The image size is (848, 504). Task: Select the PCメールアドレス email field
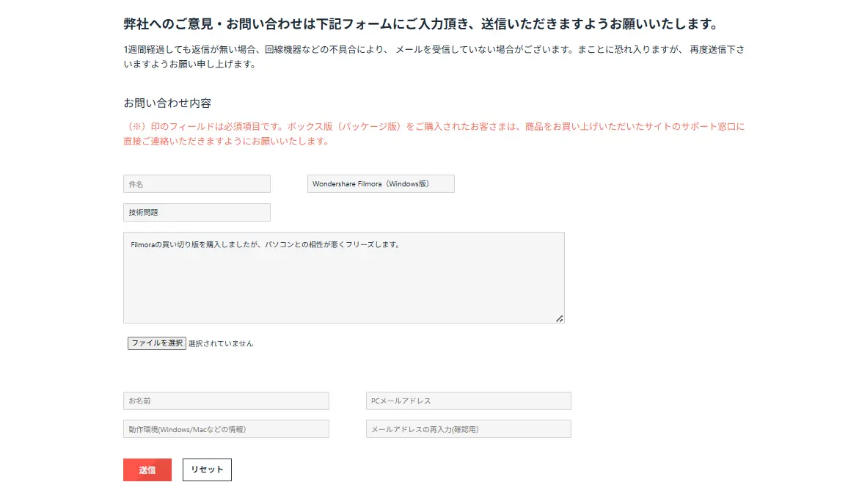[x=468, y=401]
